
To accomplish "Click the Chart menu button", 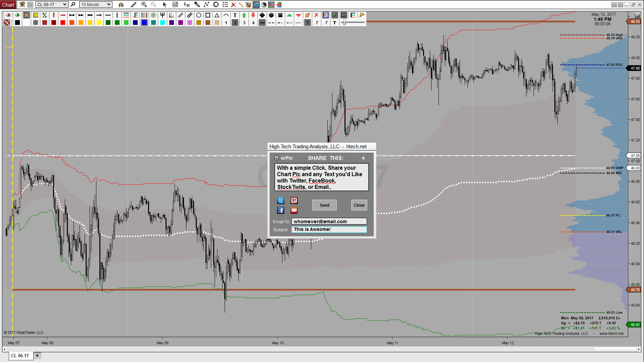I will pos(8,5).
